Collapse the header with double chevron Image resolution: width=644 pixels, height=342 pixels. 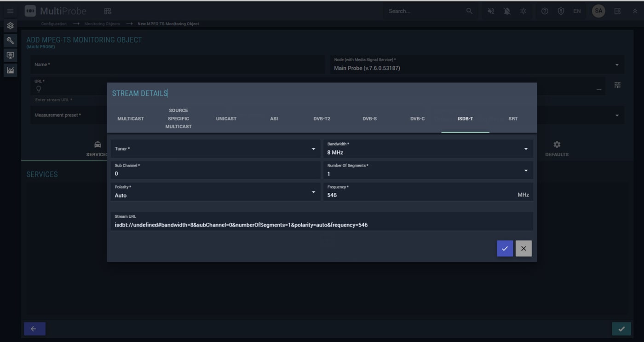coord(634,11)
